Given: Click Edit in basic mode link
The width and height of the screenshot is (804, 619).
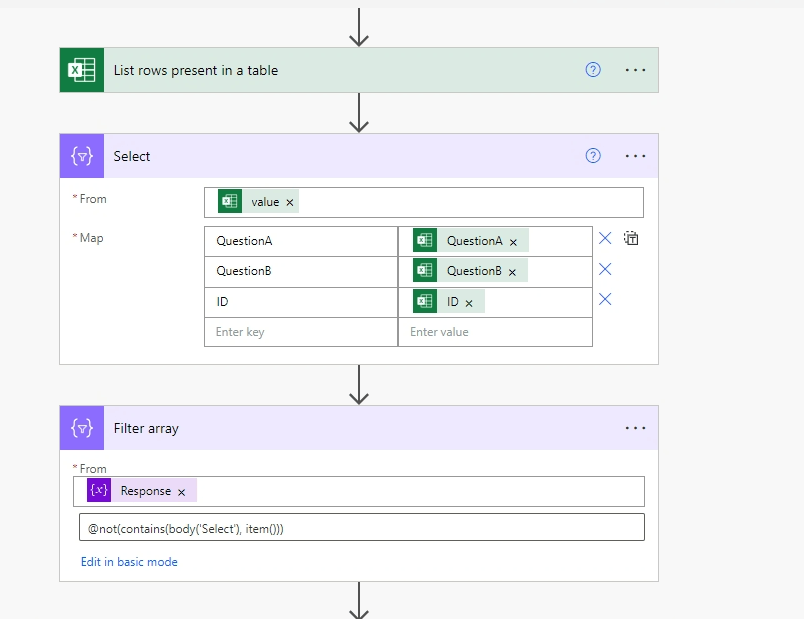Looking at the screenshot, I should (x=129, y=562).
